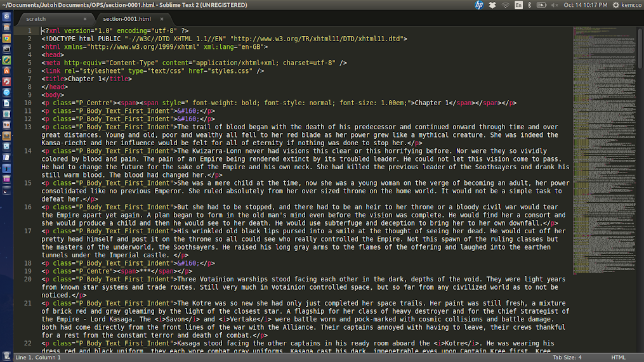Click line number 19 in the gutter
644x362 pixels.
click(27, 271)
